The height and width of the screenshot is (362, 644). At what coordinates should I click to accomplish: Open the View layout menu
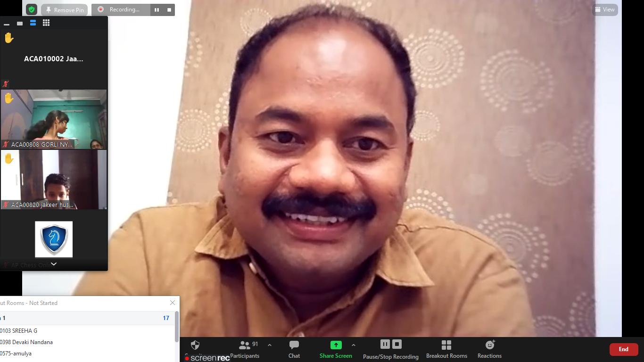tap(605, 9)
